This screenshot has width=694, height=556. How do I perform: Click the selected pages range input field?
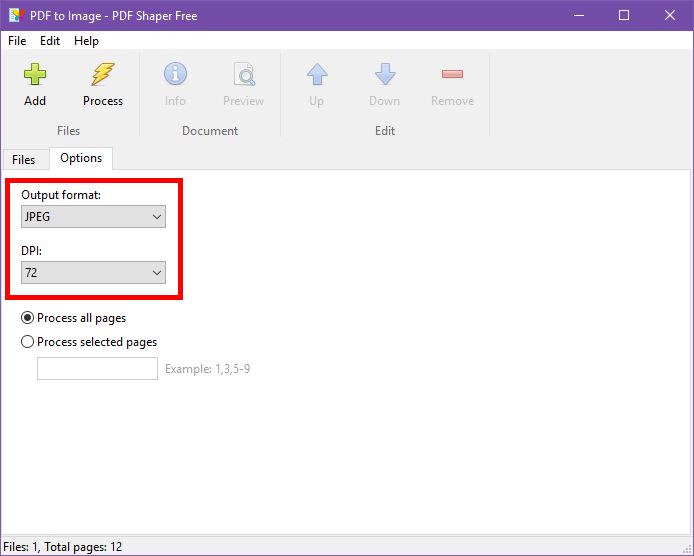(x=97, y=368)
